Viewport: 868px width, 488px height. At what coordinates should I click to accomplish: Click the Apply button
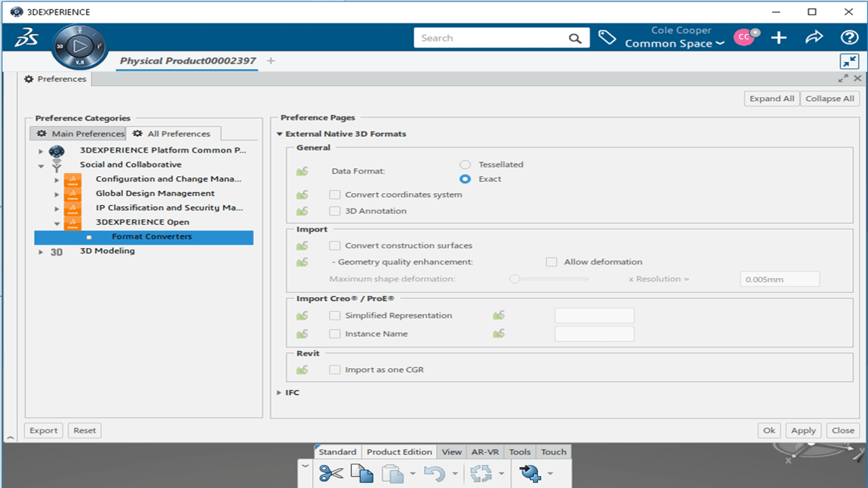point(803,430)
